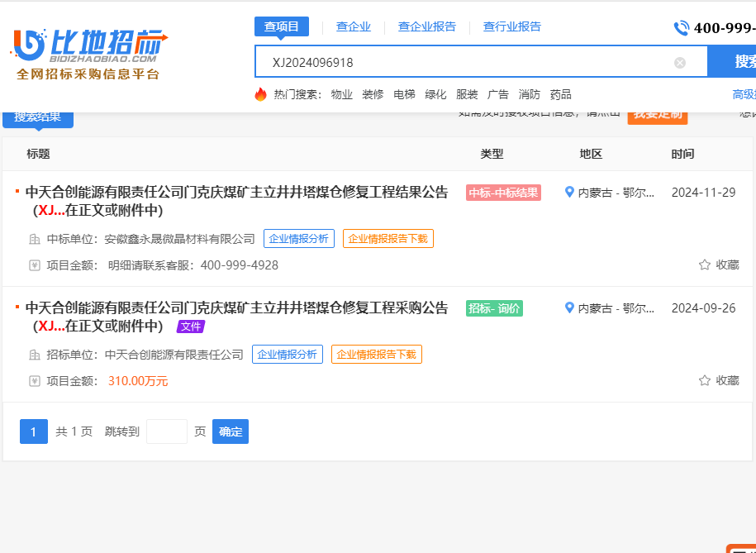Click the 地区 column header
756x553 pixels.
pos(591,154)
